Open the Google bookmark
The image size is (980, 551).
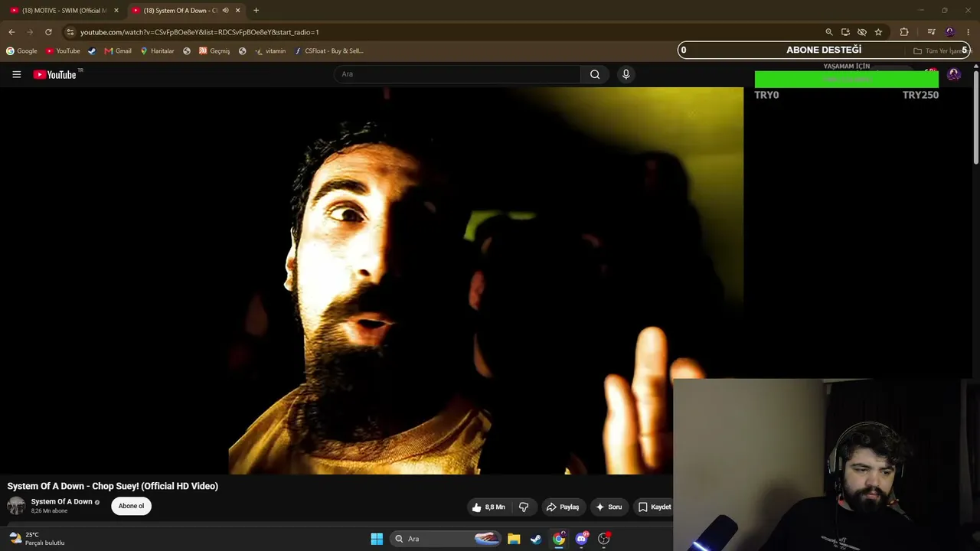click(21, 51)
